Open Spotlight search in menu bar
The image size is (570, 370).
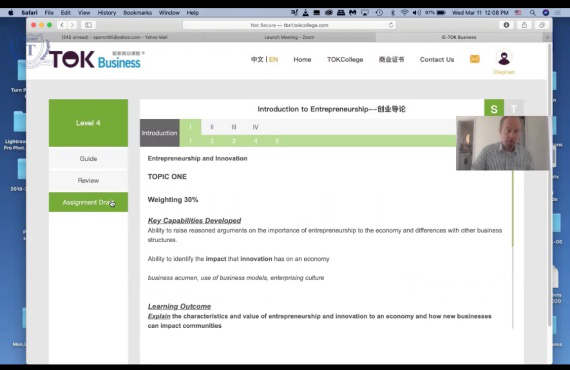coord(533,13)
